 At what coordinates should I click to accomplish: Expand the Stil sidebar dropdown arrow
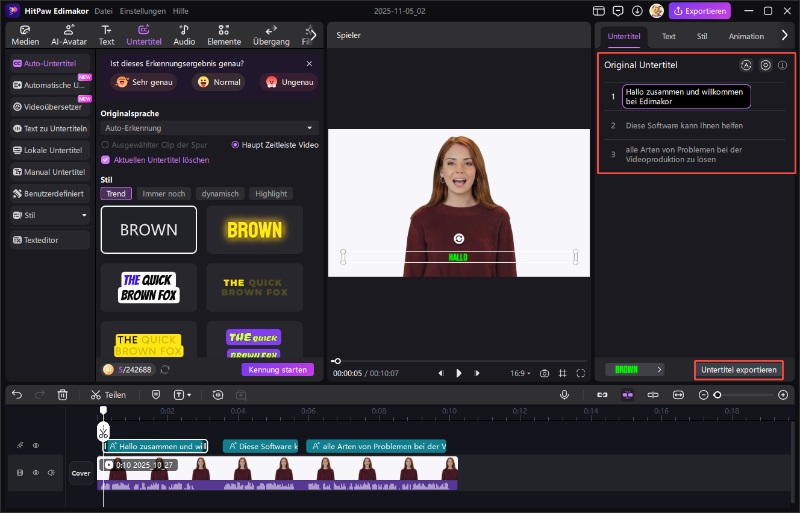84,215
